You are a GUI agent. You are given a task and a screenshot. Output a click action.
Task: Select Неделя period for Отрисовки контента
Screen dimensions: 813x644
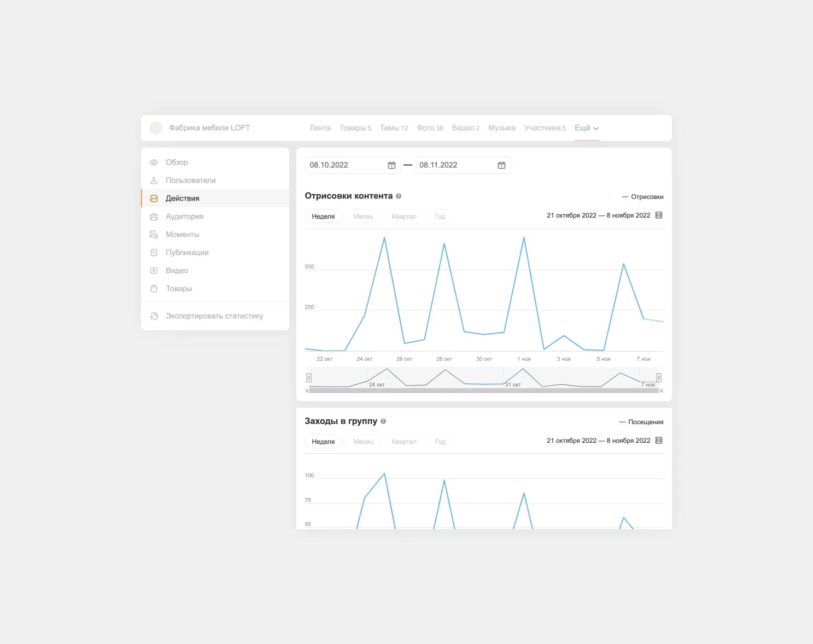[323, 216]
